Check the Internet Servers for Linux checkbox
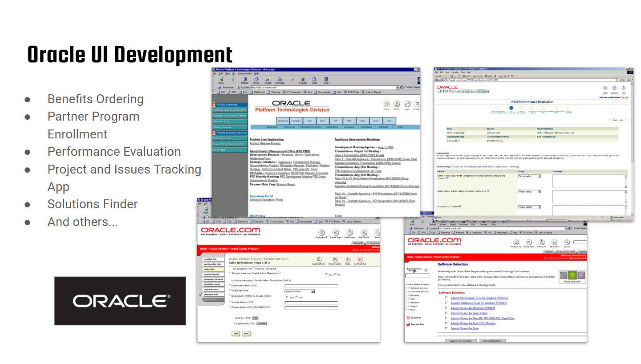641x364 pixels. pyautogui.click(x=446, y=328)
